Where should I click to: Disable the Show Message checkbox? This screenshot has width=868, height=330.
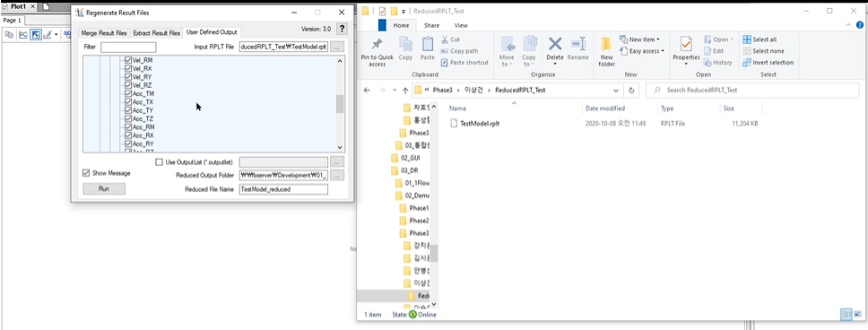point(86,173)
